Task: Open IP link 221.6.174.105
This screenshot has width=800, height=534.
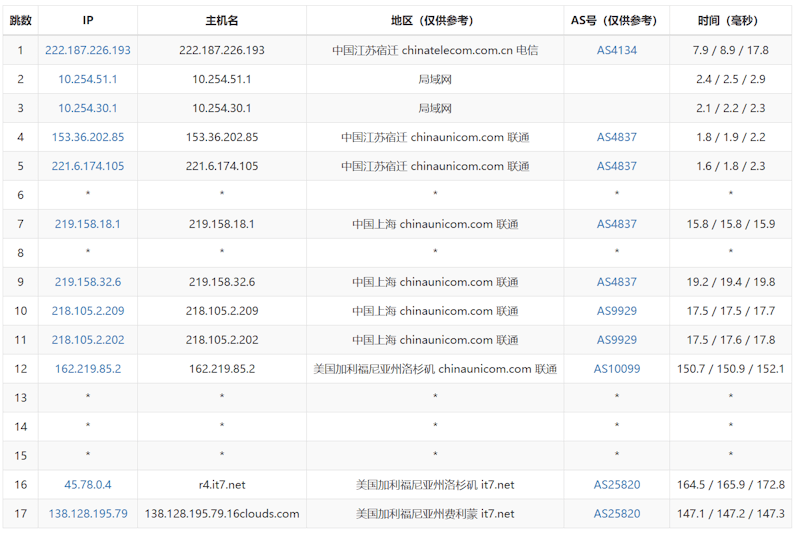Action: click(x=88, y=166)
